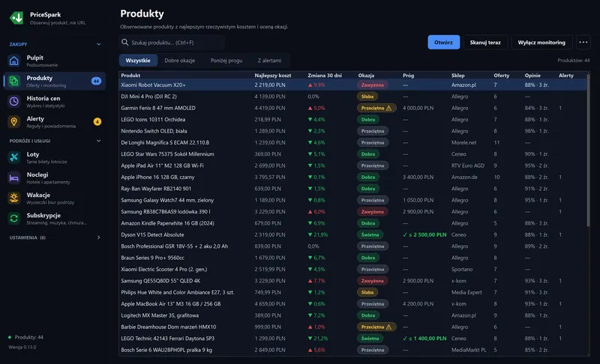This screenshot has height=364, width=600.
Task: Click the Produkty count badge 44
Action: click(x=97, y=81)
